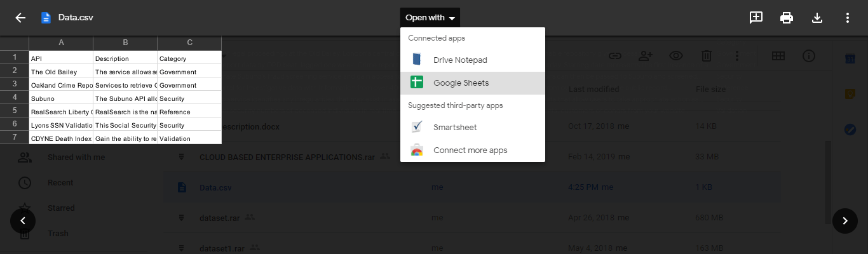Go to the previous file preview
868x254 pixels.
(x=23, y=221)
